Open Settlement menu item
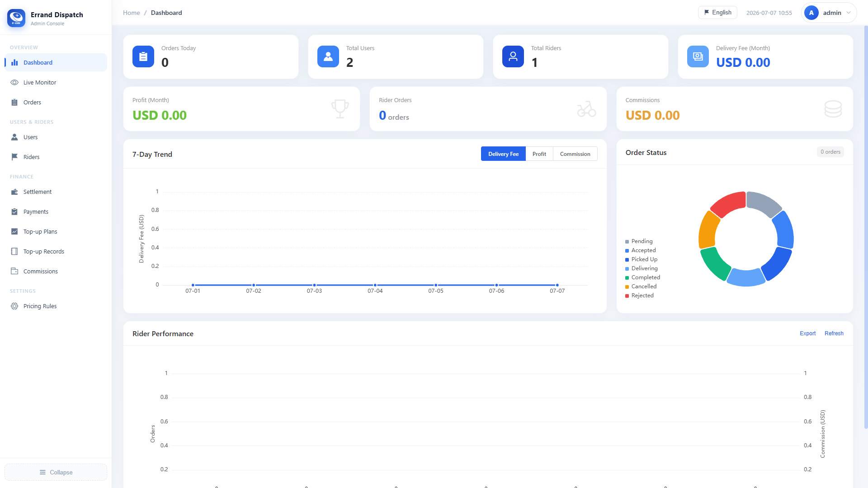Viewport: 868px width, 488px height. click(x=56, y=192)
